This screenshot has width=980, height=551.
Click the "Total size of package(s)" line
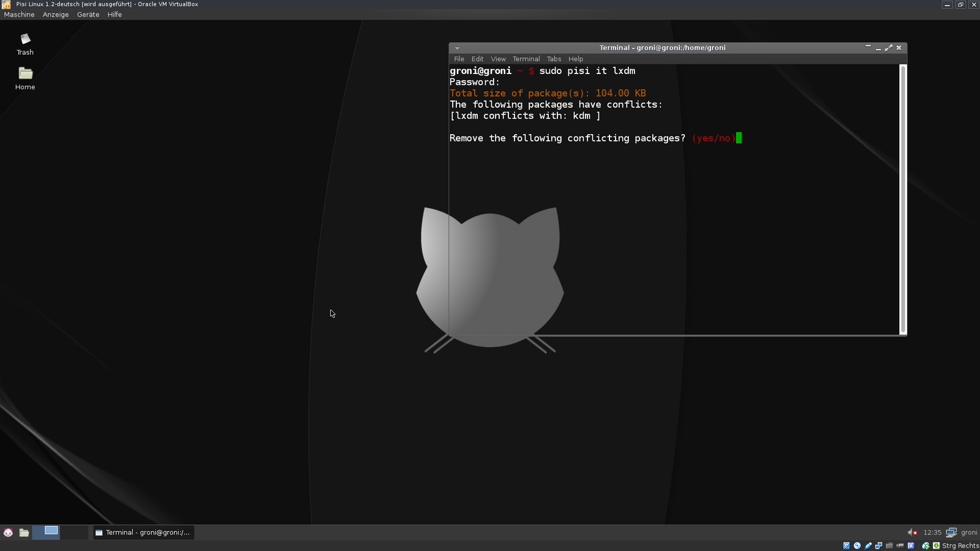coord(548,93)
